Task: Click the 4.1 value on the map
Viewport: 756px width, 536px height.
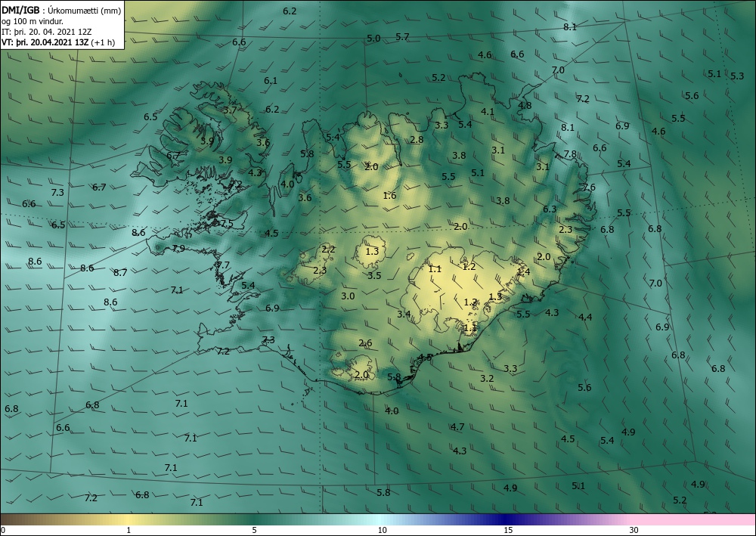Action: click(x=488, y=111)
